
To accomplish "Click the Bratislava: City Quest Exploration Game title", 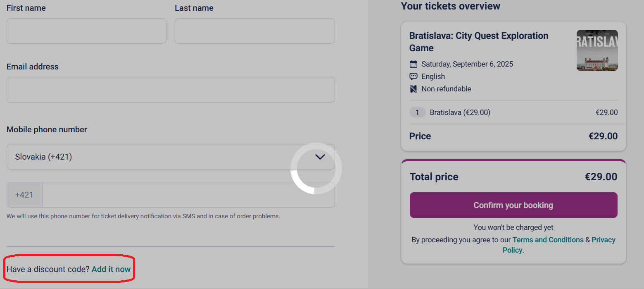I will pyautogui.click(x=478, y=42).
